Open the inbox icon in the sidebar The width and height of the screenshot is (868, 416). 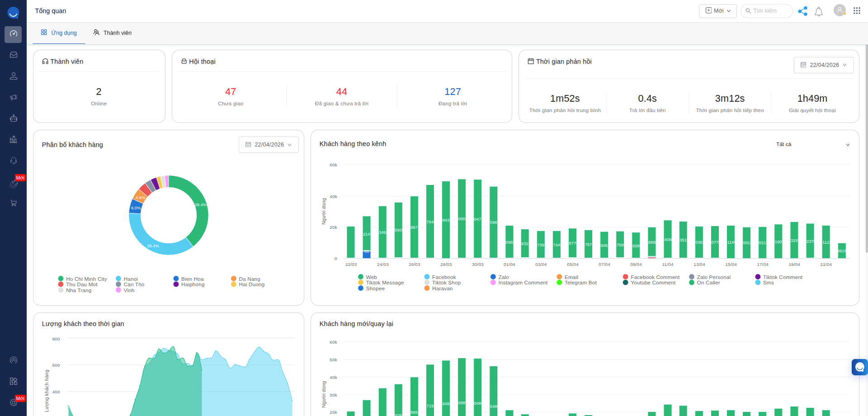(14, 55)
